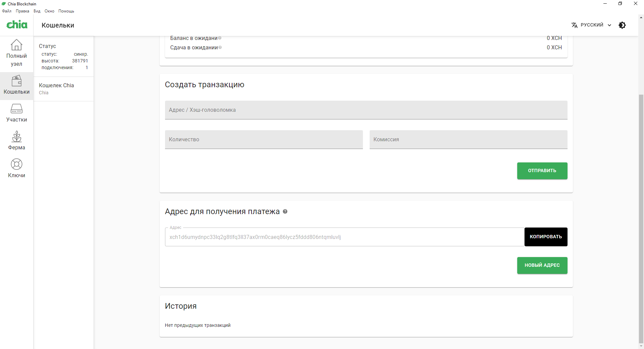This screenshot has height=349, width=644.
Task: Select Кошелек Chia in wallet list
Action: tap(63, 89)
